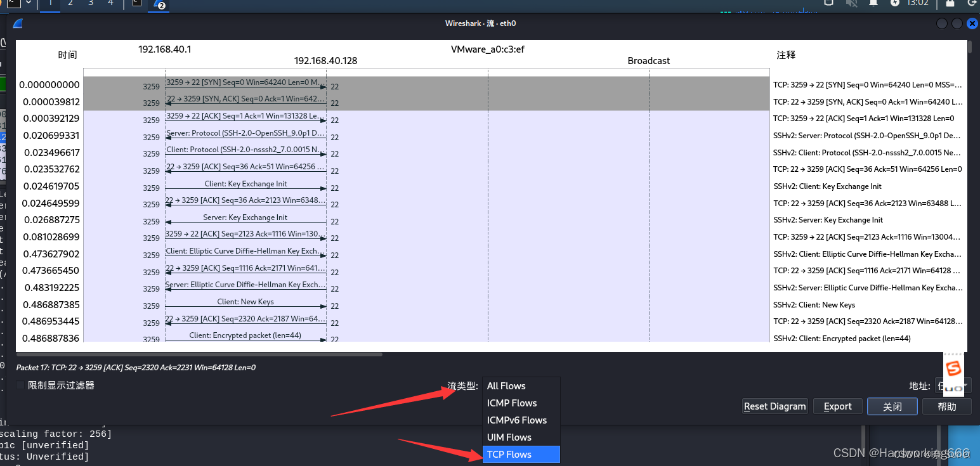The height and width of the screenshot is (466, 980).
Task: Click timestamp 0.081028699
Action: (x=51, y=237)
